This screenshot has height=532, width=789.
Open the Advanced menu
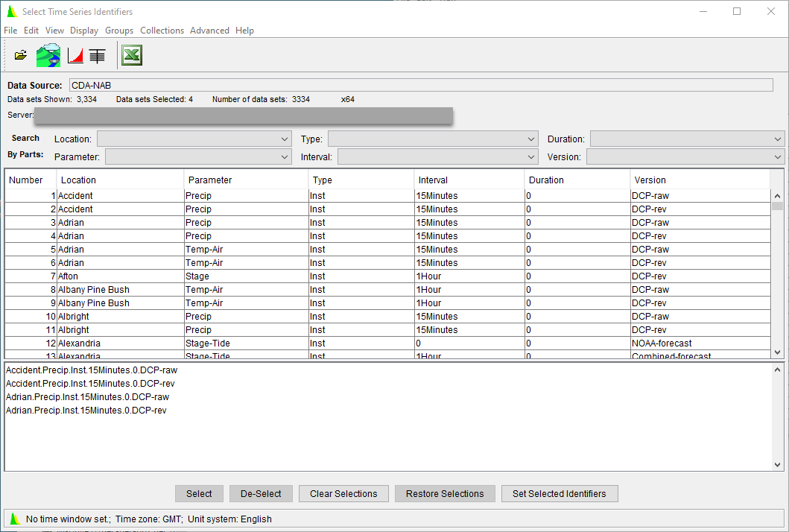point(209,31)
